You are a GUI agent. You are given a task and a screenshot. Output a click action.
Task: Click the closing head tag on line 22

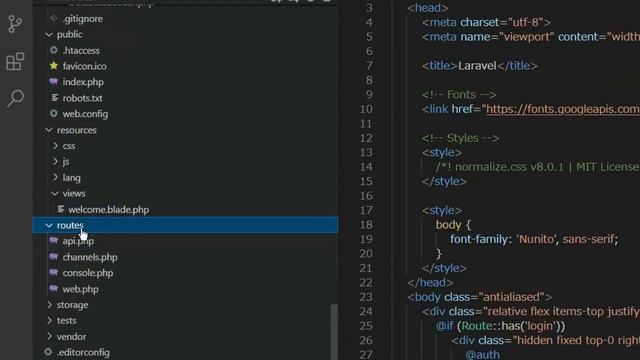430,282
